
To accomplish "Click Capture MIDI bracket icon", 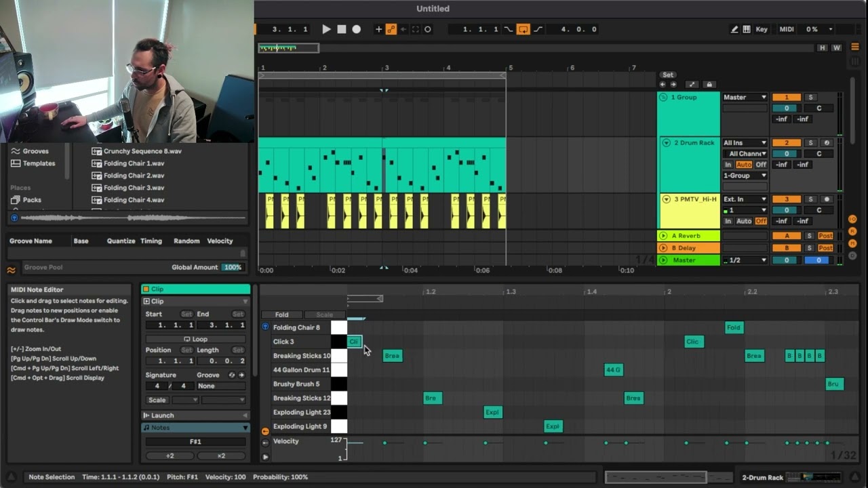I will pyautogui.click(x=416, y=29).
